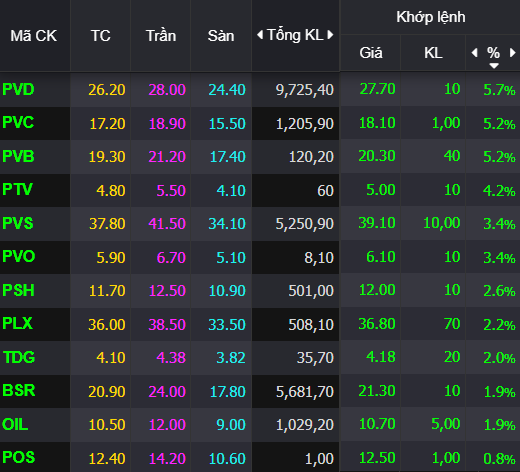520x472 pixels.
Task: Select PSH percent change 2.6%
Action: pos(499,291)
